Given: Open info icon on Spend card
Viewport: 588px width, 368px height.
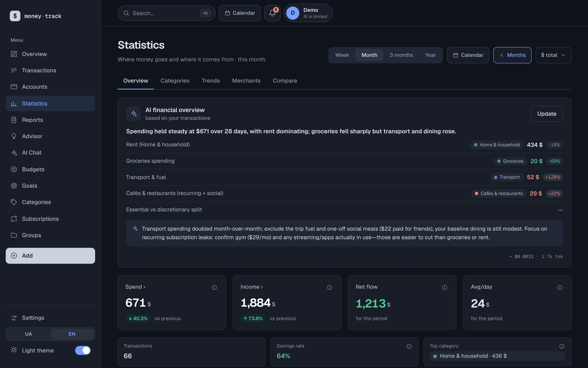Looking at the screenshot, I should [x=214, y=287].
